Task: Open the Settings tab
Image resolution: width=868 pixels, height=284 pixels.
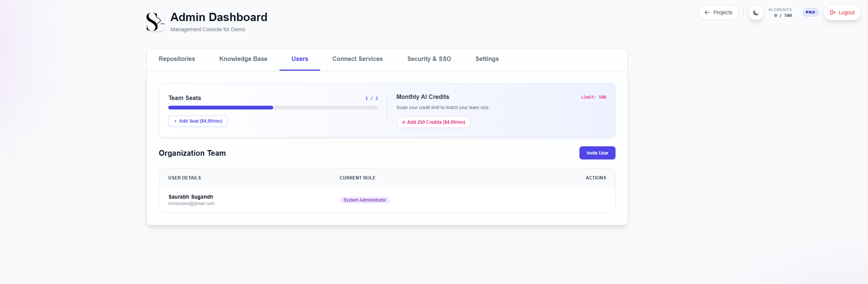Action: (x=487, y=59)
